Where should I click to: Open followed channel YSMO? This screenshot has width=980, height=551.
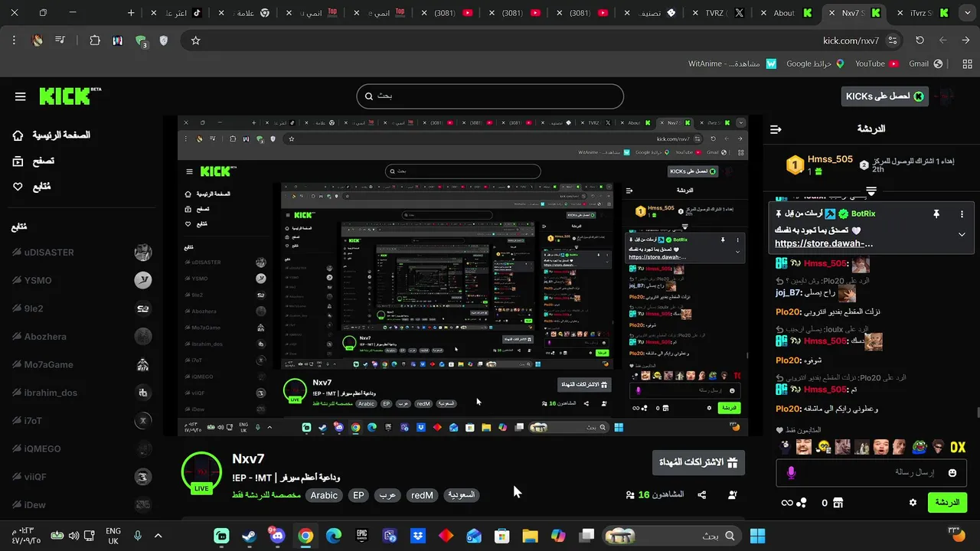click(x=80, y=281)
